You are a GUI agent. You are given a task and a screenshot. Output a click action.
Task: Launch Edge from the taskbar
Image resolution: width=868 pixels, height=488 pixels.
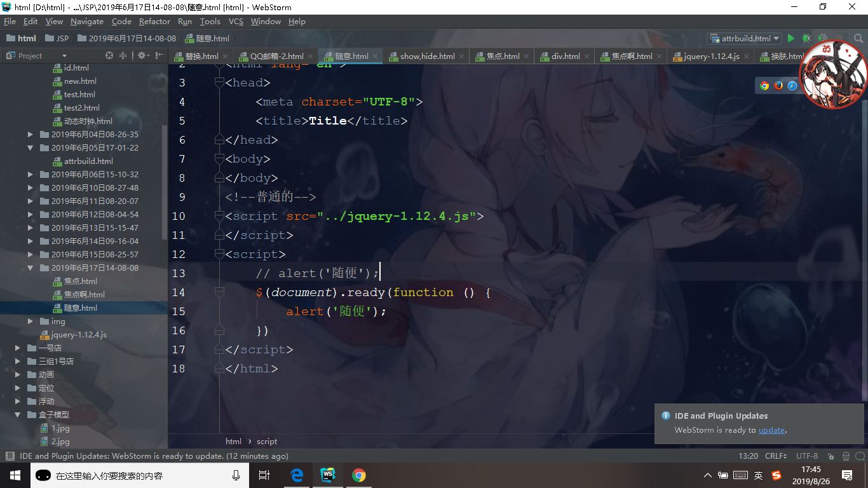click(297, 475)
